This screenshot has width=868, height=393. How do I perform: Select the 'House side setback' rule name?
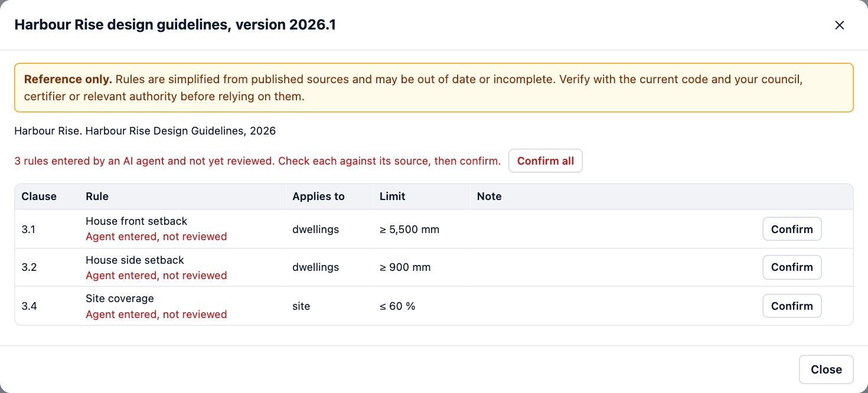tap(135, 260)
